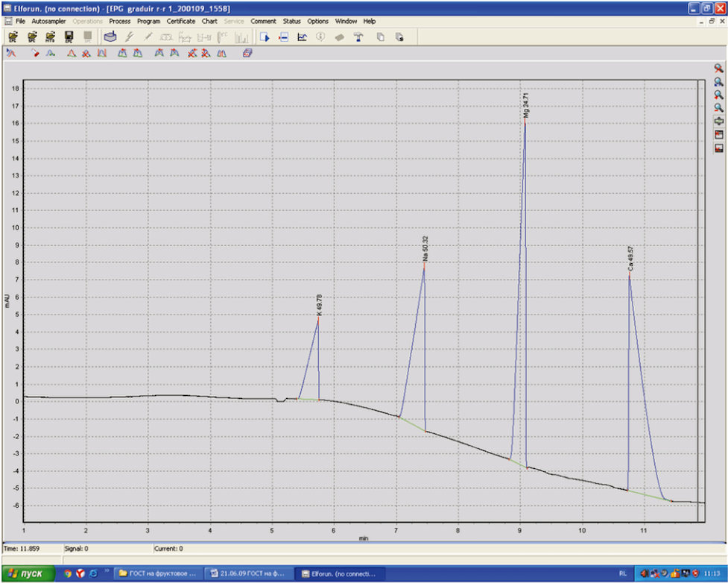The height and width of the screenshot is (583, 728).
Task: Click the Windows Start button labeled пуск
Action: tap(28, 573)
